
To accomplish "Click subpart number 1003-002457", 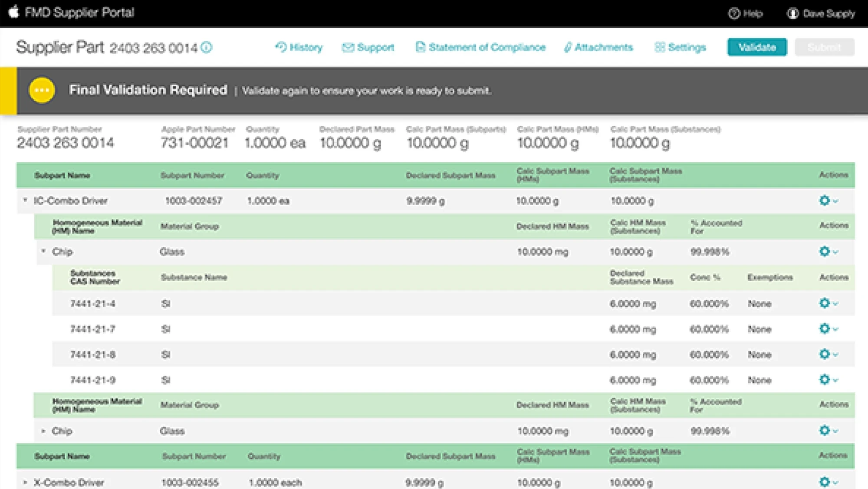I will coord(194,201).
